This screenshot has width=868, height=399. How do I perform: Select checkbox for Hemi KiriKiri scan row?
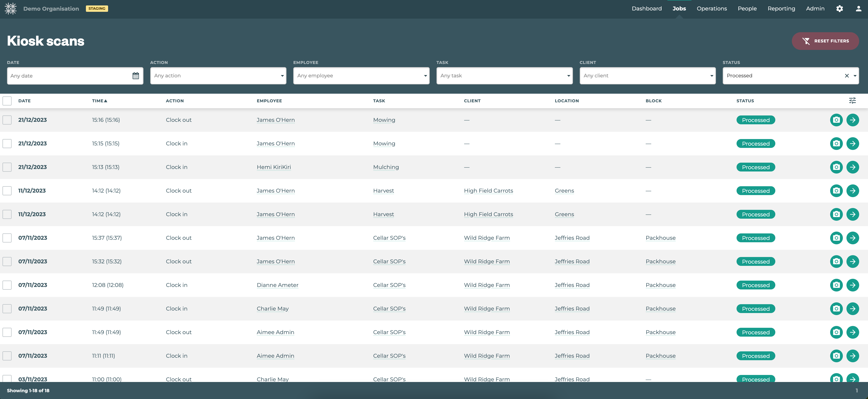point(7,167)
